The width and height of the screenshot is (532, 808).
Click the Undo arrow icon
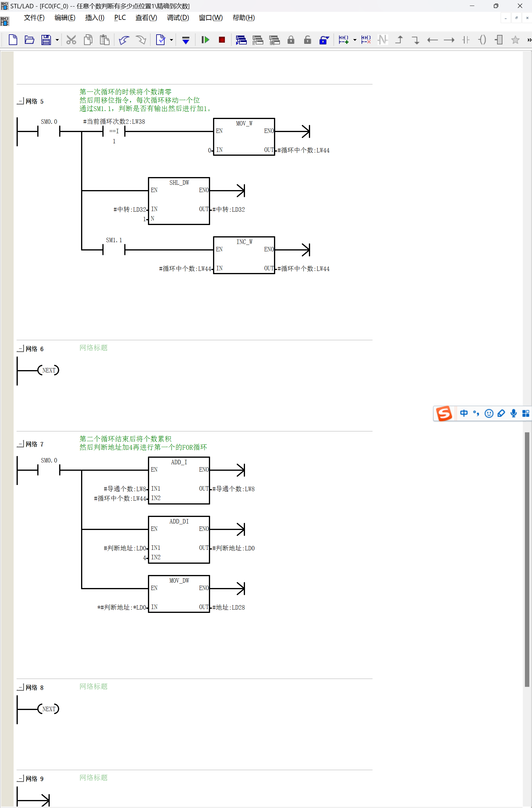[x=124, y=40]
